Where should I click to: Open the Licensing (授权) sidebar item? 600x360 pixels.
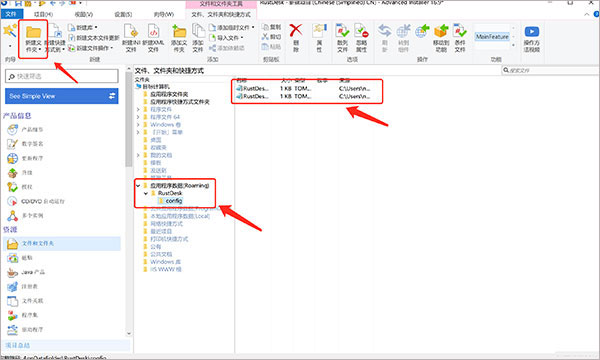pyautogui.click(x=20, y=187)
